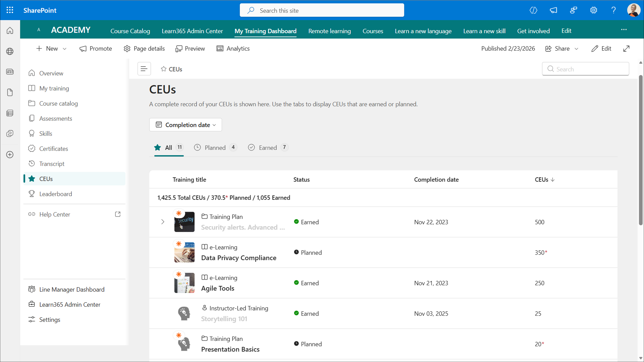This screenshot has width=644, height=362.
Task: Favorite the CEUs page star
Action: click(164, 69)
